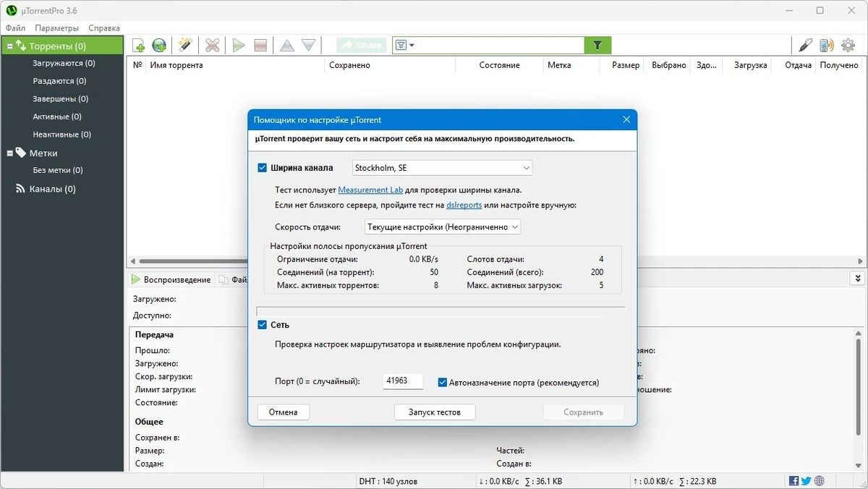Click DHT: 140 узлов in status bar
This screenshot has width=868, height=489.
388,481
